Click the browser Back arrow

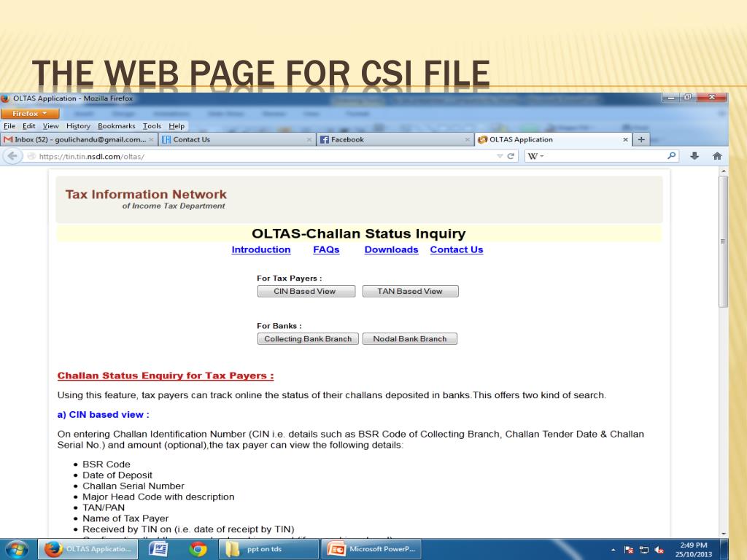(13, 156)
